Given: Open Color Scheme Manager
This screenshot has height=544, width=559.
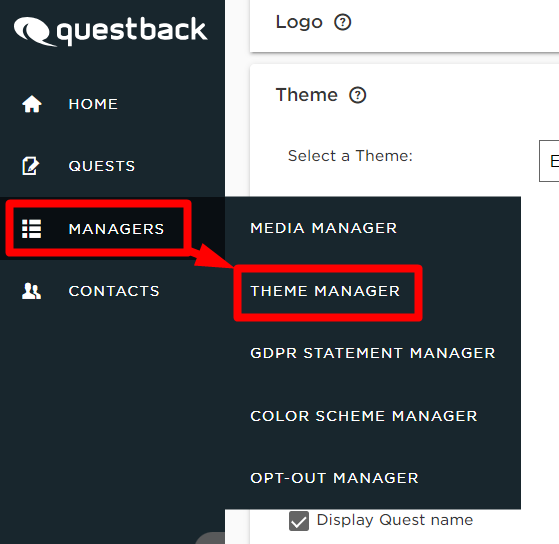Looking at the screenshot, I should pos(364,416).
